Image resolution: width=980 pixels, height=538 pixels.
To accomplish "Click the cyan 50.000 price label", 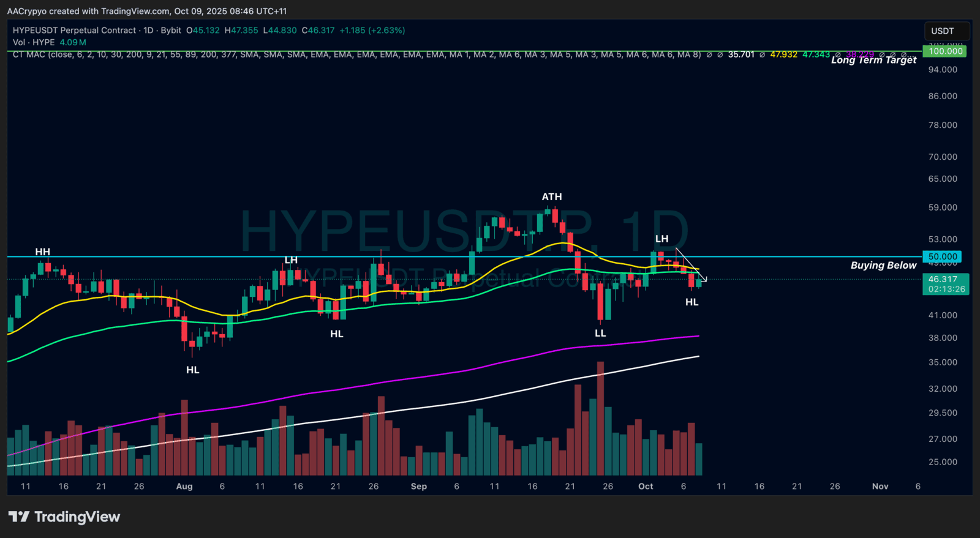I will click(x=942, y=257).
